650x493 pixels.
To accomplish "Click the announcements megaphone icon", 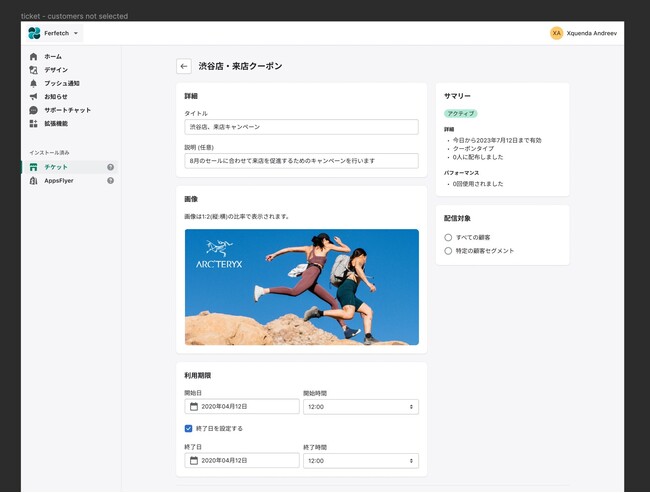I will tap(34, 96).
